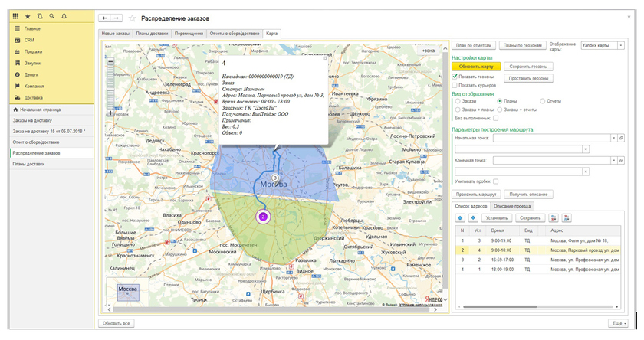This screenshot has width=644, height=340.
Task: Open the sections menu grid icon
Action: pyautogui.click(x=15, y=16)
